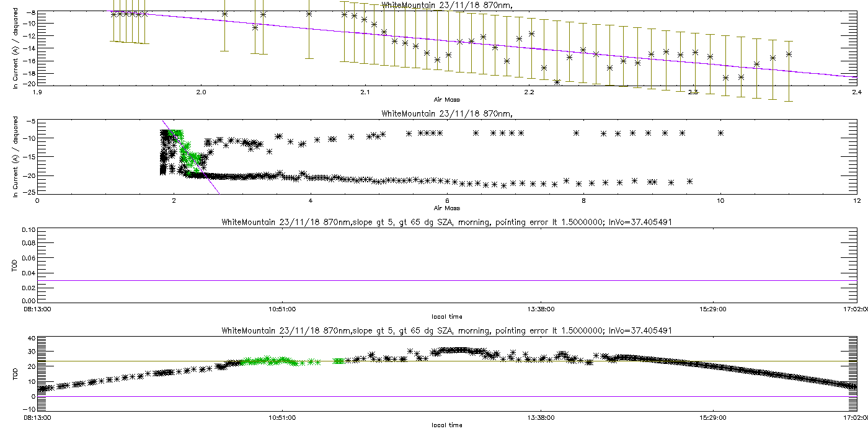The image size is (868, 434).
Task: Select the 12 tick on second plot x-axis
Action: [856, 201]
